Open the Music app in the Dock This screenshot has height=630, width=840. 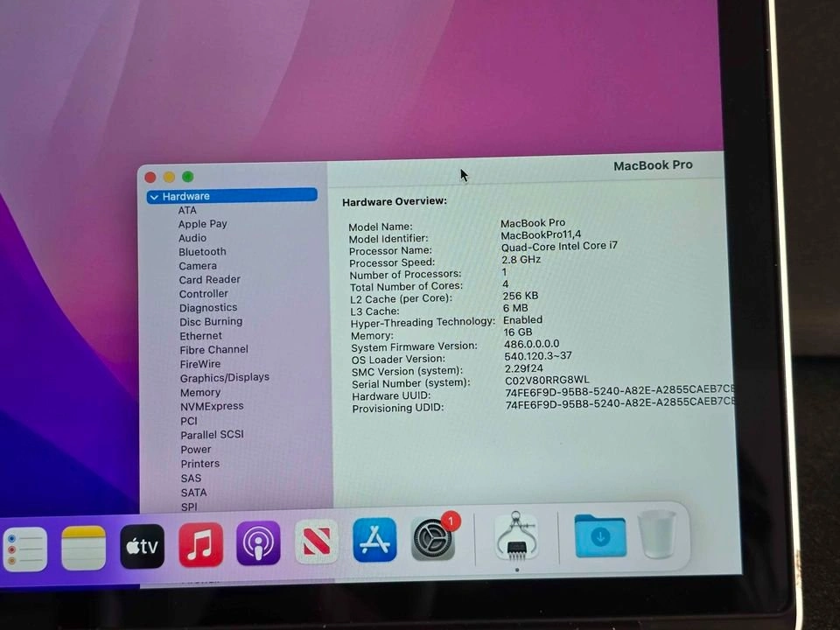tap(200, 545)
